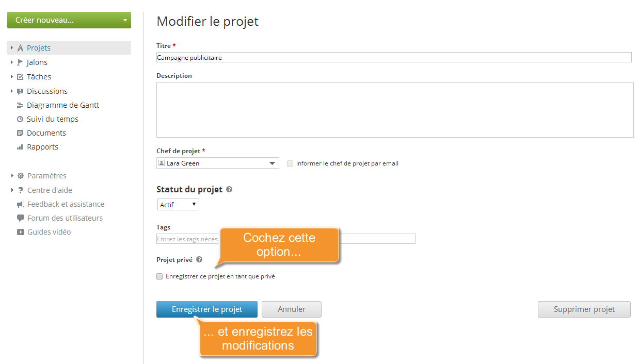The width and height of the screenshot is (639, 364).
Task: Open the Actif status dropdown
Action: pyautogui.click(x=178, y=205)
